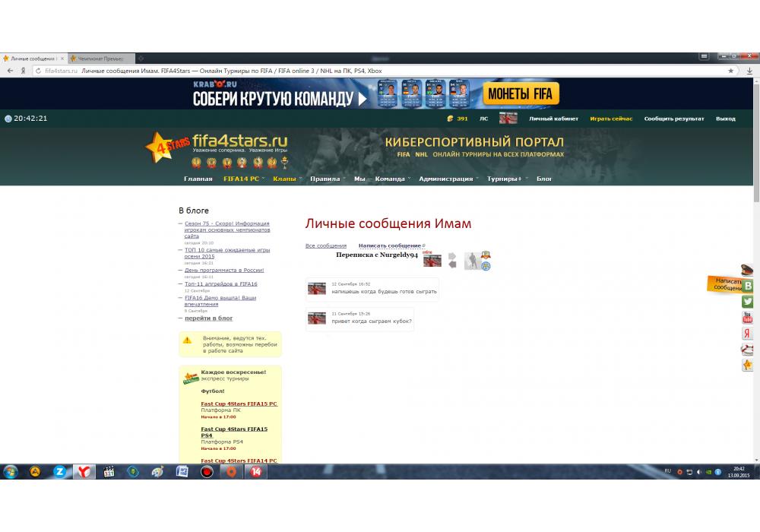Click the МОНЕТЫ FIFA banner button
The height and width of the screenshot is (532, 760).
point(521,94)
